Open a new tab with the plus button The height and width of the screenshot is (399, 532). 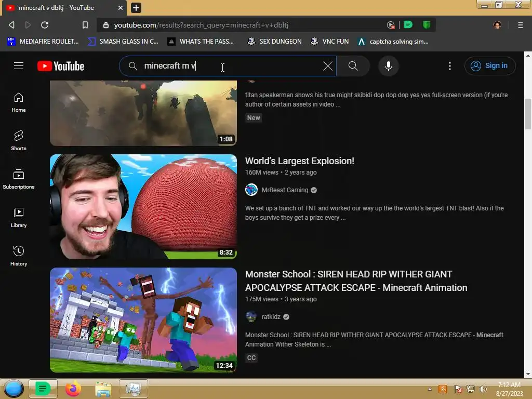coord(136,7)
